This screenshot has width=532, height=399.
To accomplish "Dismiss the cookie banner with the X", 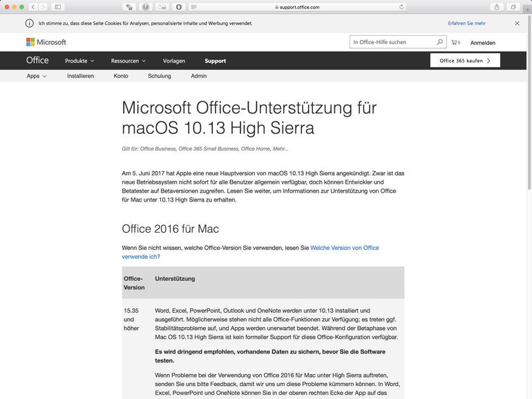I will [x=517, y=23].
